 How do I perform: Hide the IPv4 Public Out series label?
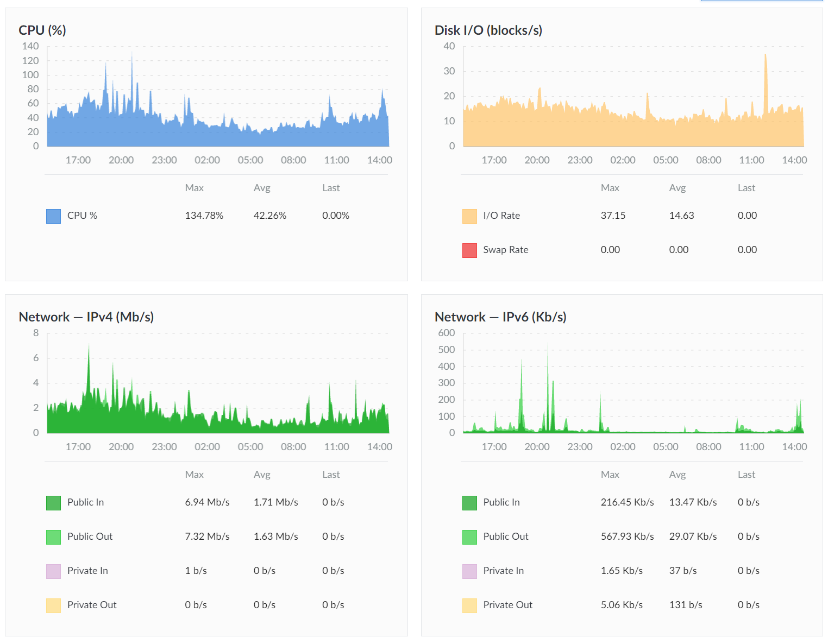pyautogui.click(x=90, y=536)
